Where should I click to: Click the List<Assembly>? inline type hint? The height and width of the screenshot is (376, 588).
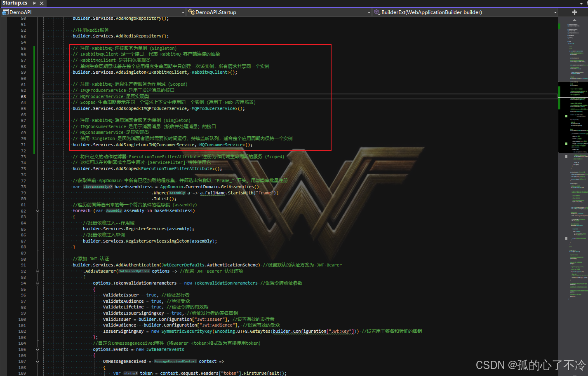click(x=98, y=187)
